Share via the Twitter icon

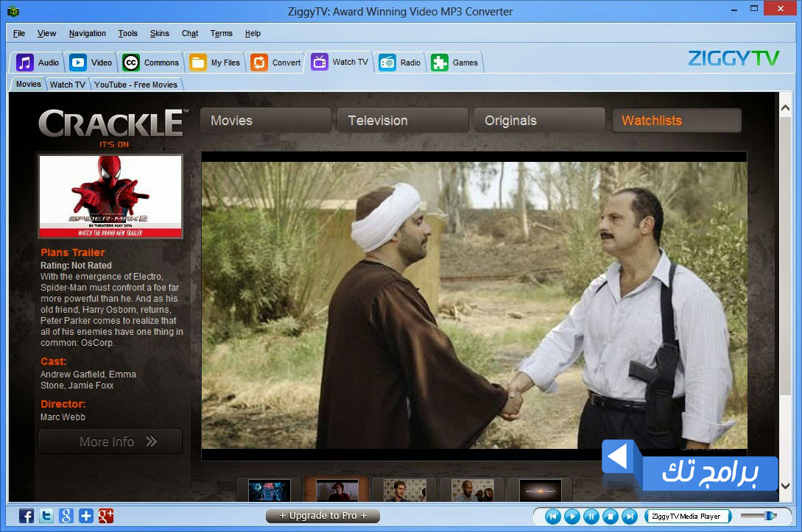click(46, 516)
